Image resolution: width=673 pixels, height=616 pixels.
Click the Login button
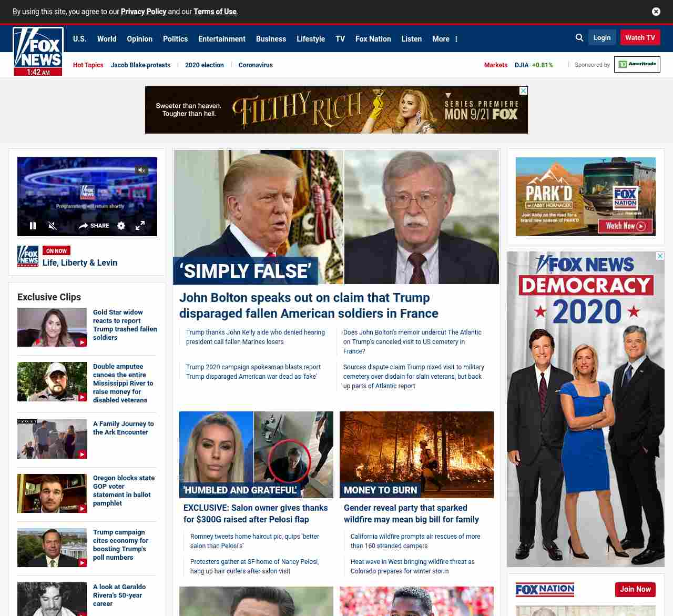click(x=601, y=38)
